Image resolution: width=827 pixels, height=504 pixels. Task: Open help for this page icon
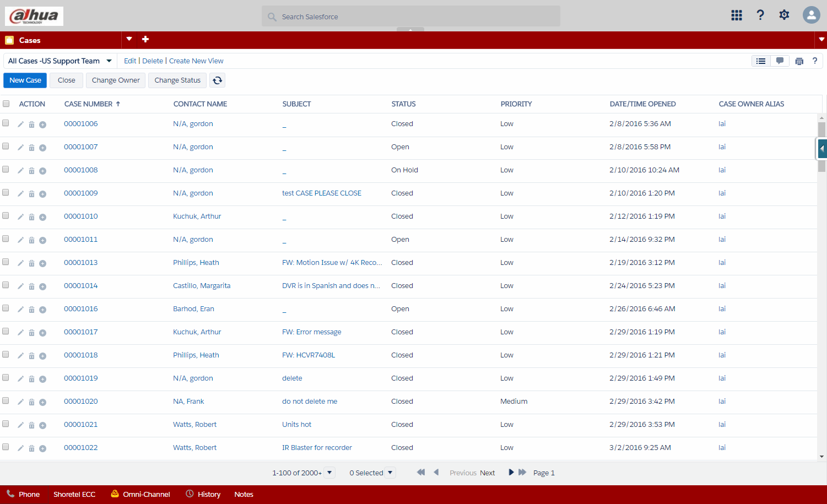point(815,61)
